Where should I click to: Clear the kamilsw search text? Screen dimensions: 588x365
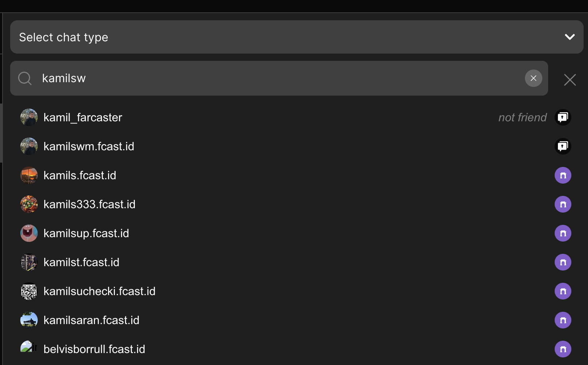coord(533,78)
